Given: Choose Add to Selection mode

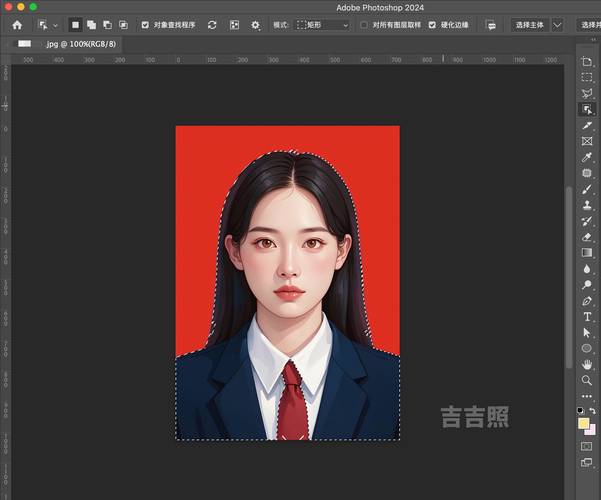Looking at the screenshot, I should [x=91, y=25].
